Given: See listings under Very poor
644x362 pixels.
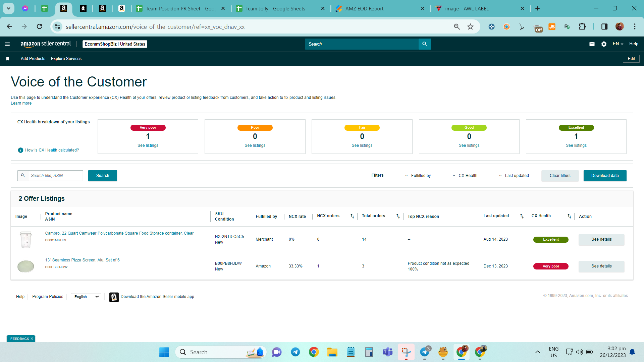Looking at the screenshot, I should (x=148, y=145).
